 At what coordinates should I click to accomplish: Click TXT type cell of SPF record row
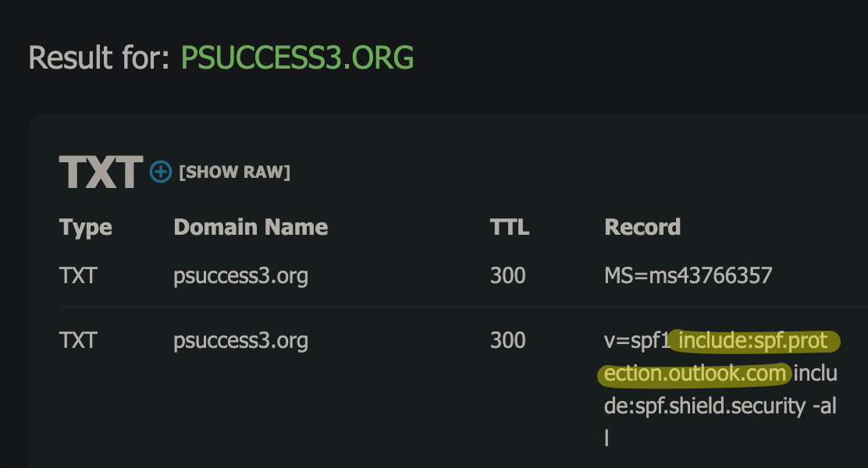pyautogui.click(x=78, y=340)
